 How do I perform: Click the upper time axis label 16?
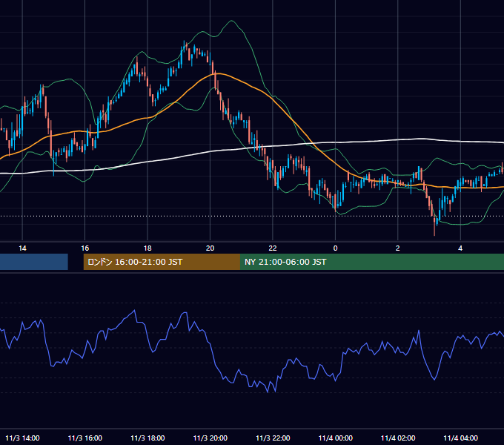(84, 248)
